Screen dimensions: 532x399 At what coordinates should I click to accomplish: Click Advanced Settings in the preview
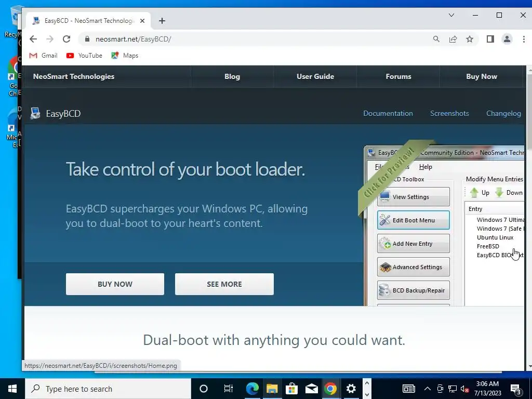point(413,267)
